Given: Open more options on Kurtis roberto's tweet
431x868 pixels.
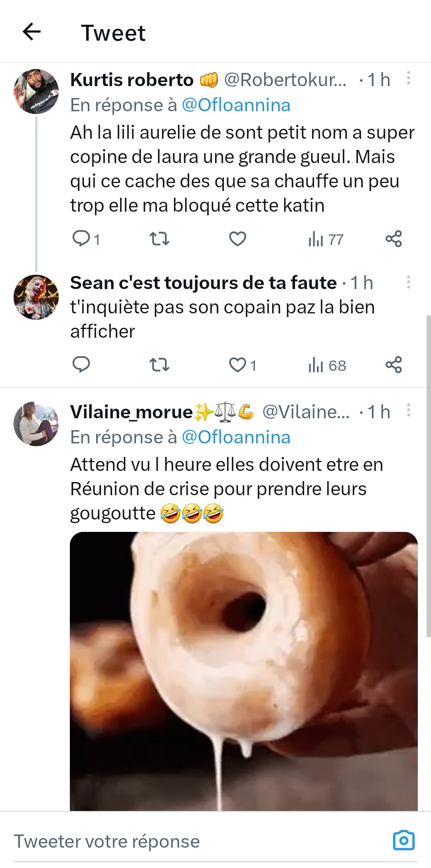Looking at the screenshot, I should click(x=408, y=78).
